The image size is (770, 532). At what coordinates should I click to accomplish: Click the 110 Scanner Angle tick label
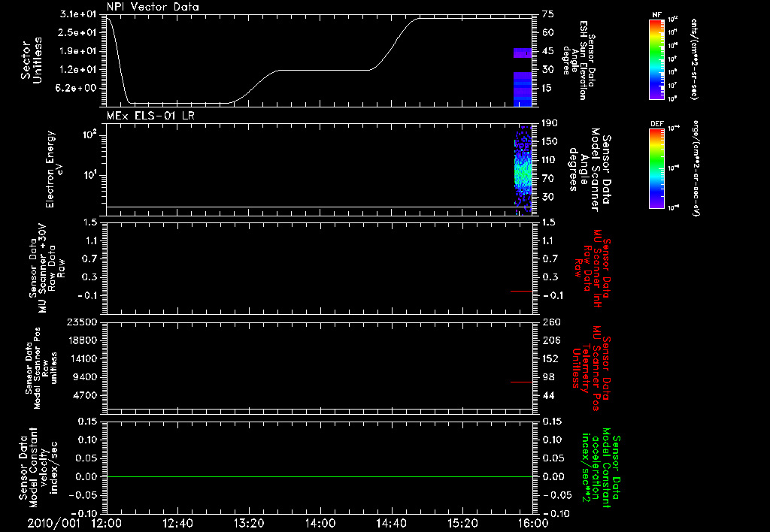(550, 160)
